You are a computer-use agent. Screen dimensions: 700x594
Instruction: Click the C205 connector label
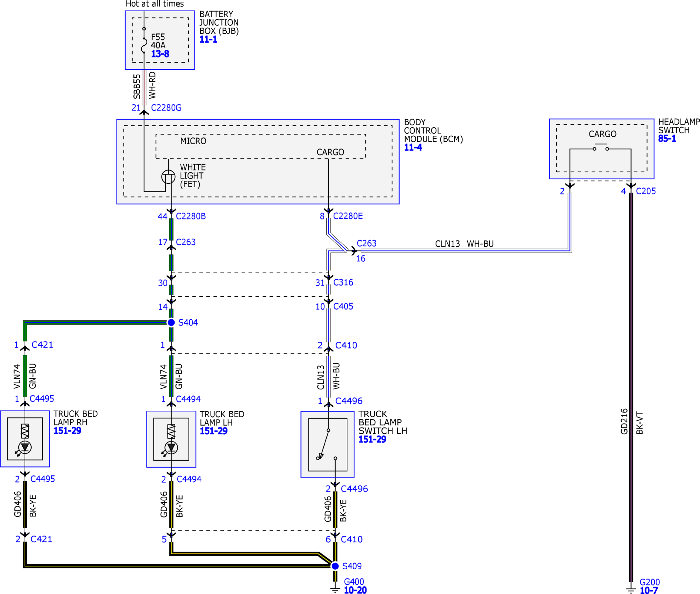pos(646,191)
